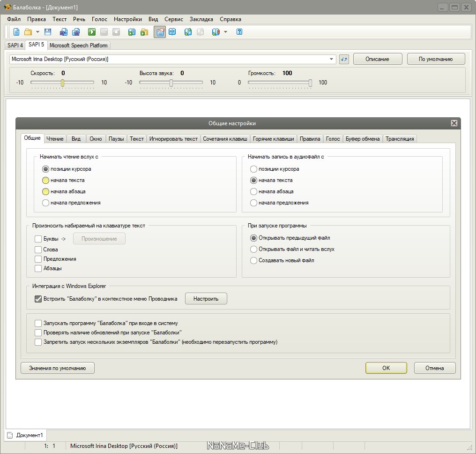The image size is (476, 454).
Task: Click the refresh voice list icon
Action: 344,59
